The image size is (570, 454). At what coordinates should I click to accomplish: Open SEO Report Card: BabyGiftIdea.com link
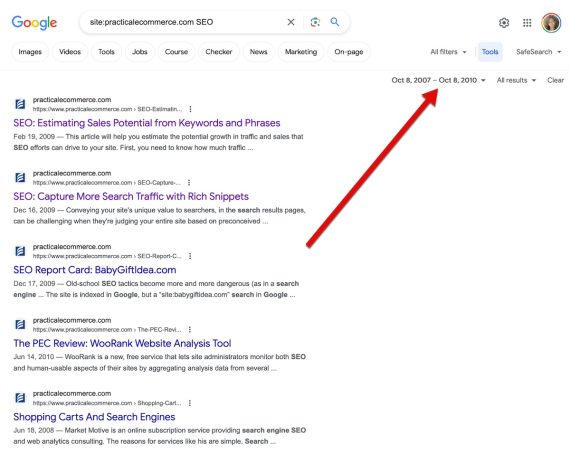95,270
